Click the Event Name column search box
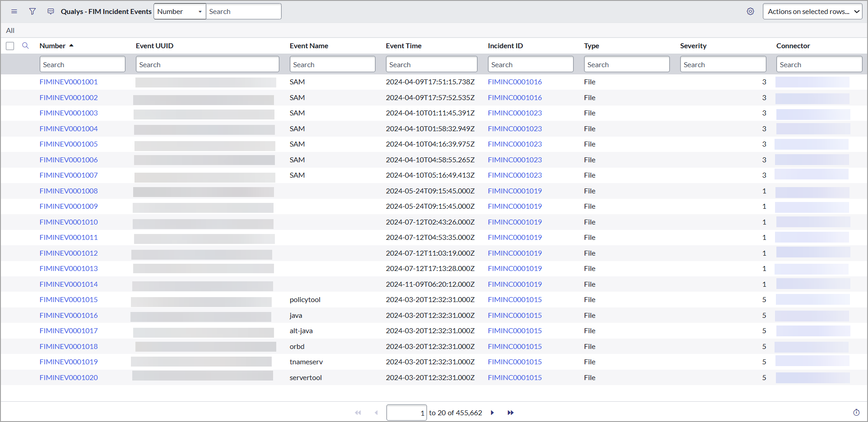Image resolution: width=868 pixels, height=422 pixels. [332, 64]
